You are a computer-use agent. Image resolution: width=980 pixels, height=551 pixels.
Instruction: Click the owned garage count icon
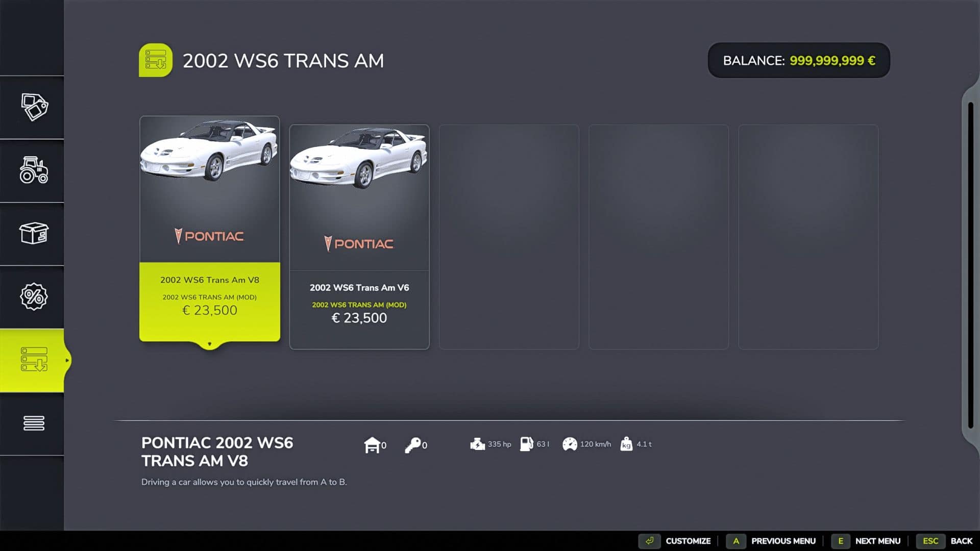pyautogui.click(x=372, y=445)
